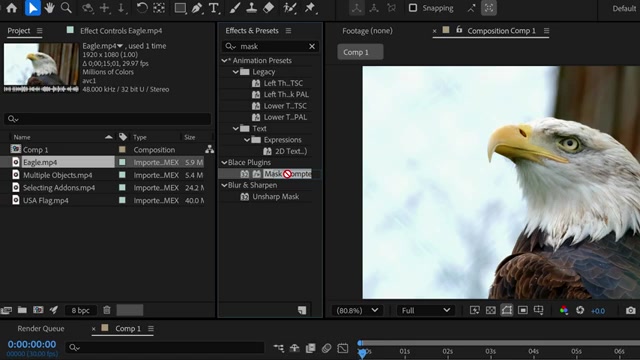Select USA Flag.mp4 file

click(46, 200)
